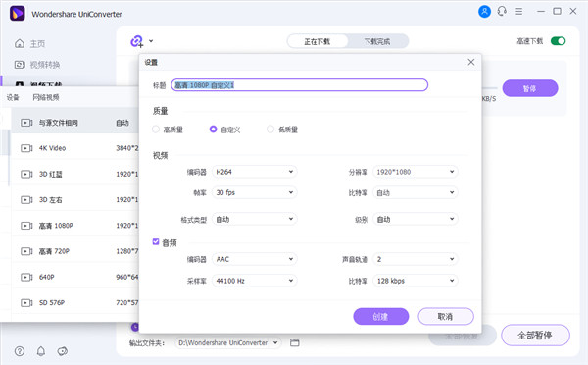
Task: Open the 级别 dropdown
Action: tap(416, 219)
